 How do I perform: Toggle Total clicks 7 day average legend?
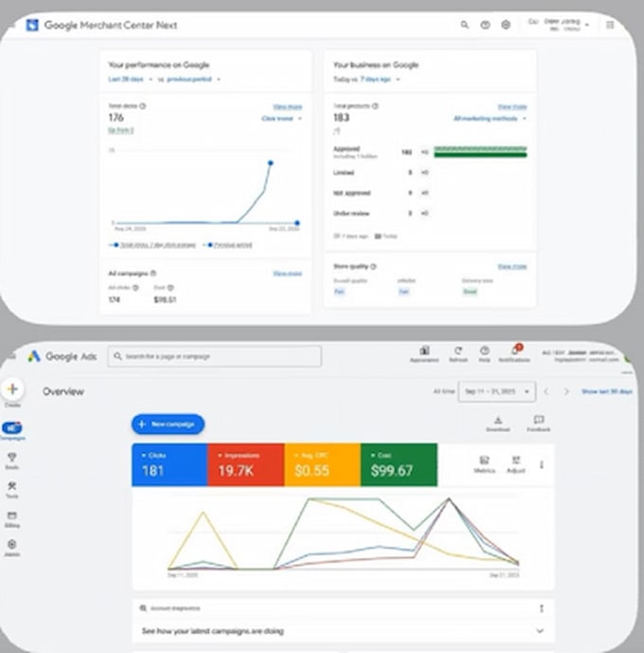(152, 245)
